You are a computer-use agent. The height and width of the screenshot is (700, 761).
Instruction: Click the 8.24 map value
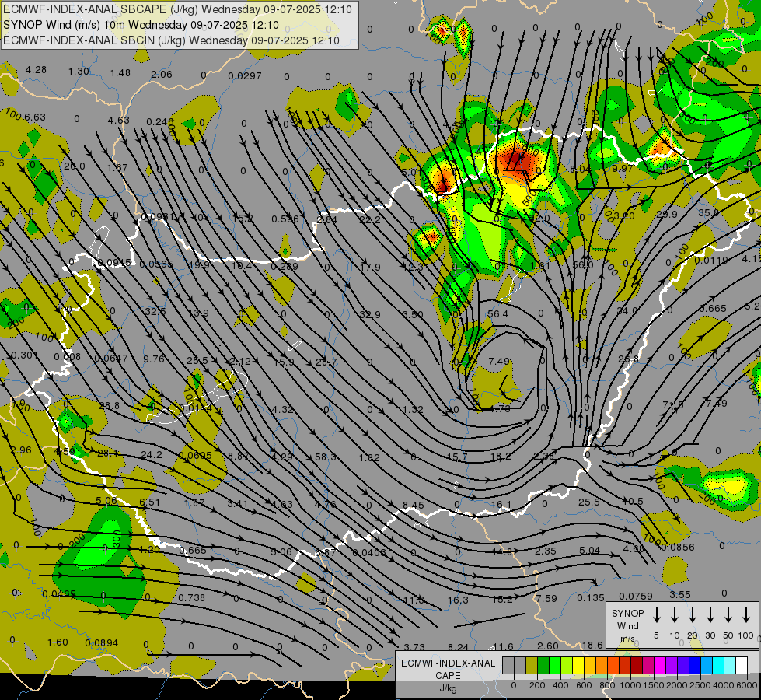458,647
